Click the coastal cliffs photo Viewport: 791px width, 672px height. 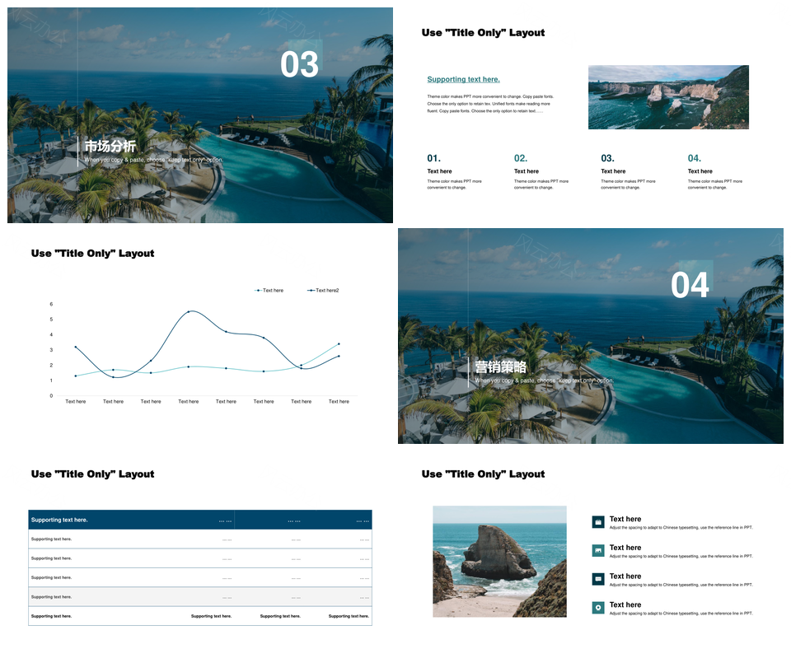coord(668,97)
